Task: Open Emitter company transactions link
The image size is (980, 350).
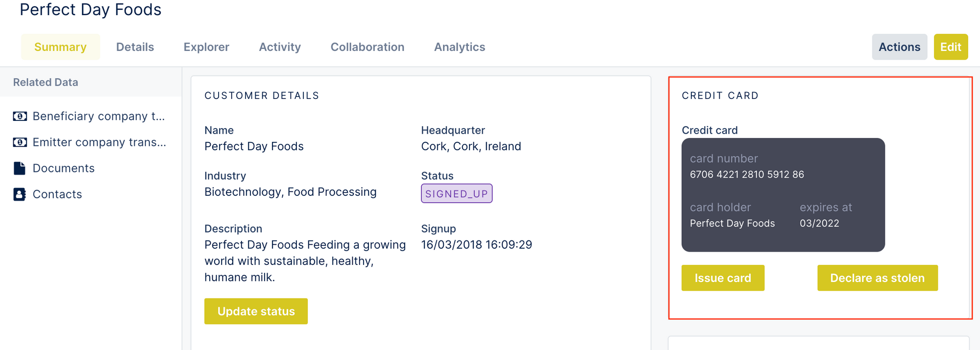Action: point(99,142)
